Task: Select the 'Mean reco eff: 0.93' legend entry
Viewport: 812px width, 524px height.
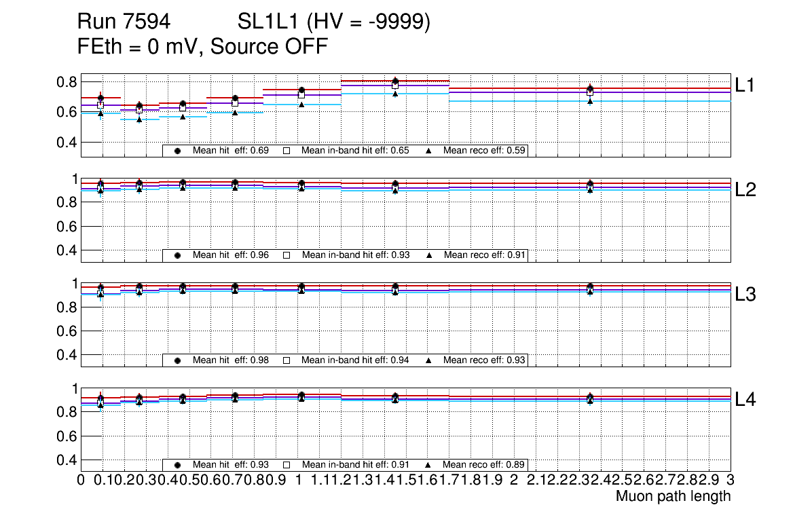Action: pyautogui.click(x=485, y=360)
